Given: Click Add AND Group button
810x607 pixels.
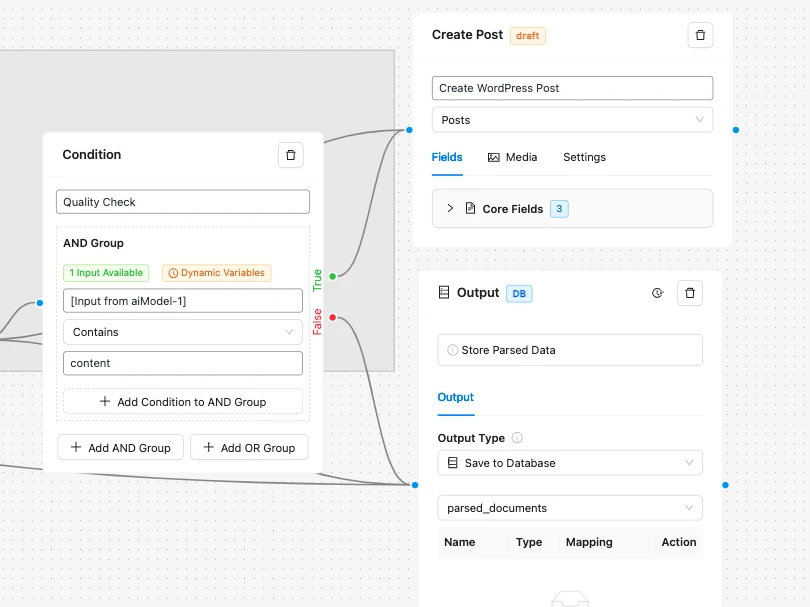Looking at the screenshot, I should click(120, 448).
